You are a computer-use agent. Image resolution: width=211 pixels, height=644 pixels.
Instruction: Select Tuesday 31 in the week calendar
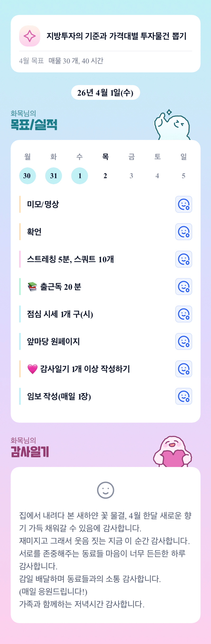coord(53,176)
